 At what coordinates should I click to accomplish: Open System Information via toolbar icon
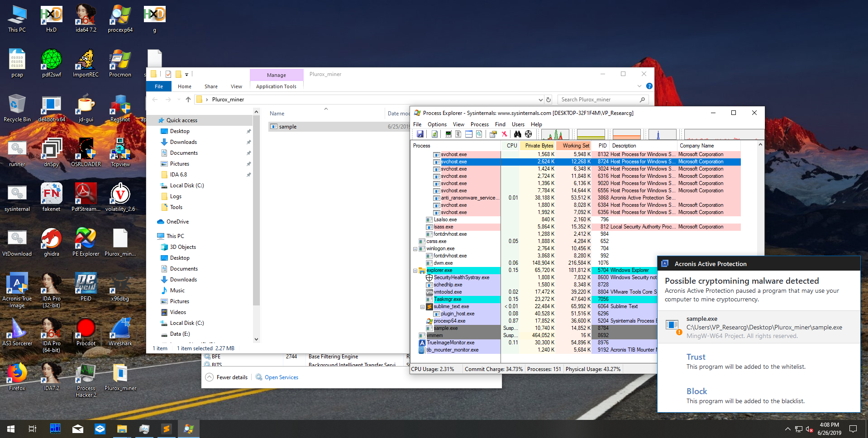[x=448, y=134]
